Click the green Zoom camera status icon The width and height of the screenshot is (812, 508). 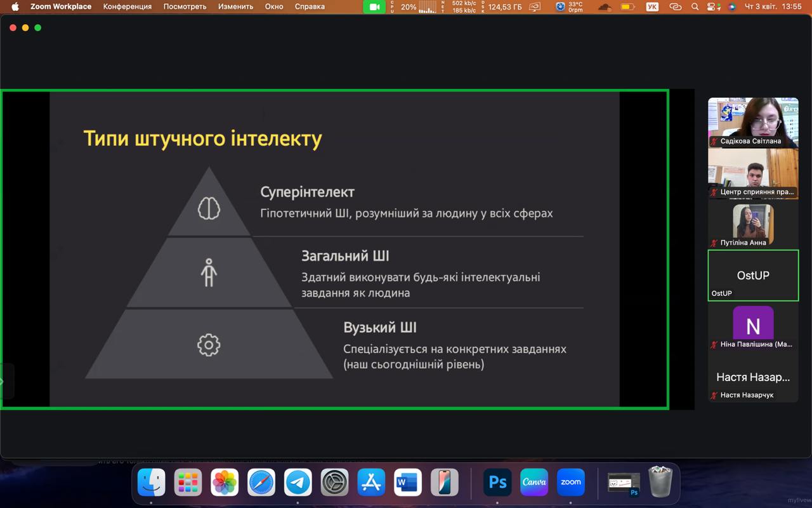(374, 7)
